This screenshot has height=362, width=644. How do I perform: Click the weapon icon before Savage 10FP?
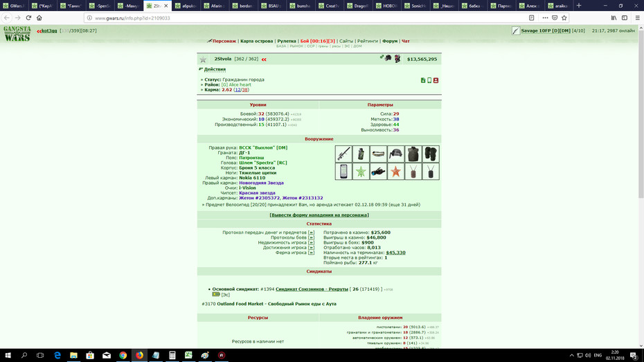[516, 30]
